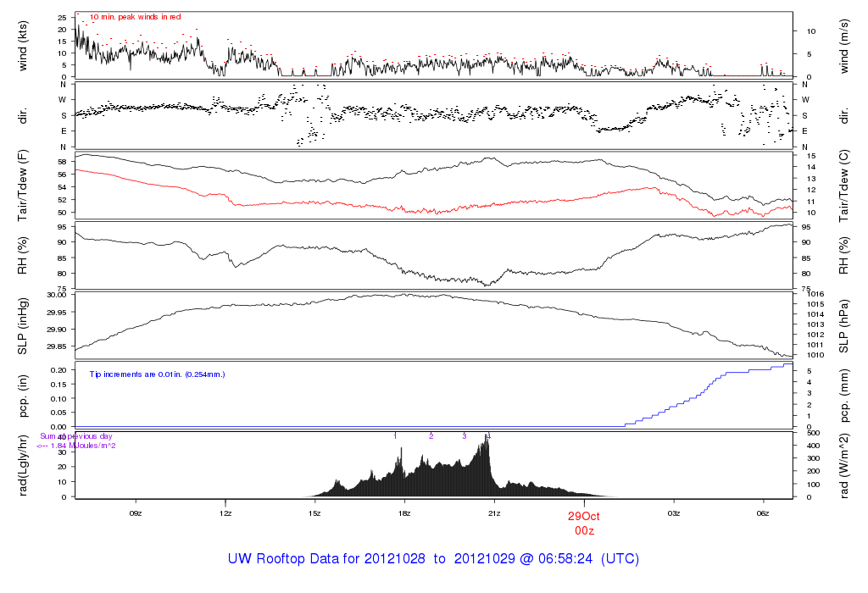Click the '10 min. peak winds in red' legend
868x593 pixels.
click(135, 17)
